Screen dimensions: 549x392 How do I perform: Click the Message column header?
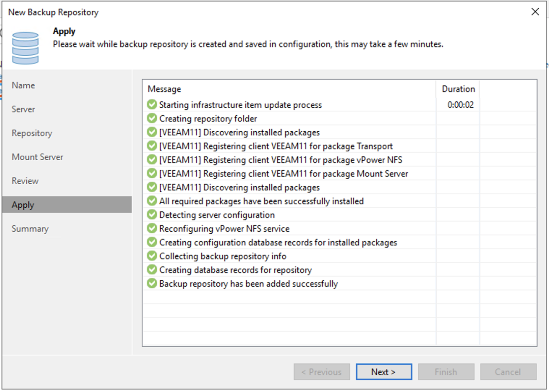tap(289, 89)
